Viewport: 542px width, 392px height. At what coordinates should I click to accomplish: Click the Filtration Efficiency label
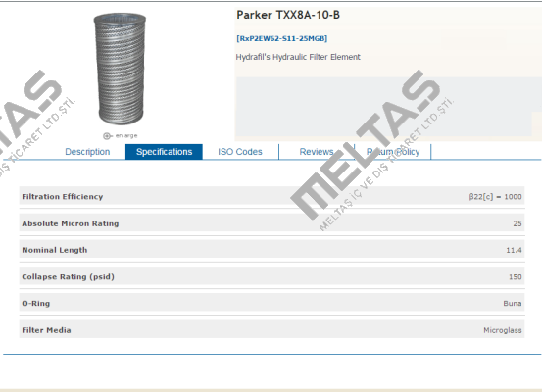63,196
